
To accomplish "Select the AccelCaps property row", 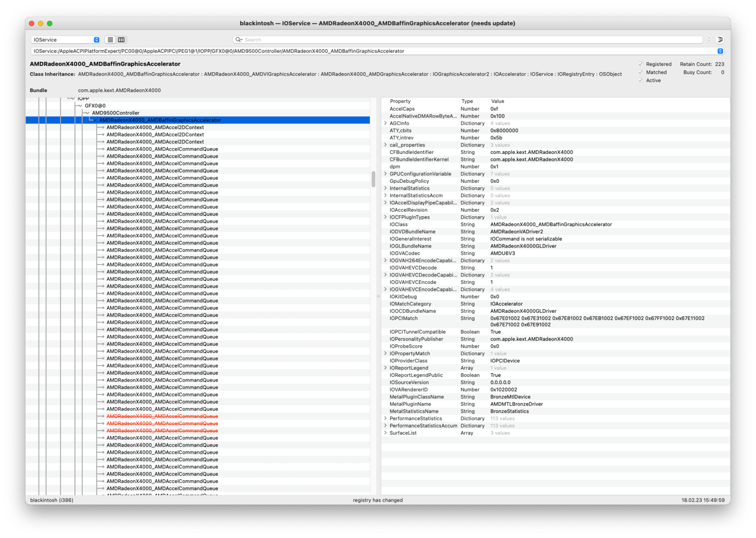I will pyautogui.click(x=555, y=109).
